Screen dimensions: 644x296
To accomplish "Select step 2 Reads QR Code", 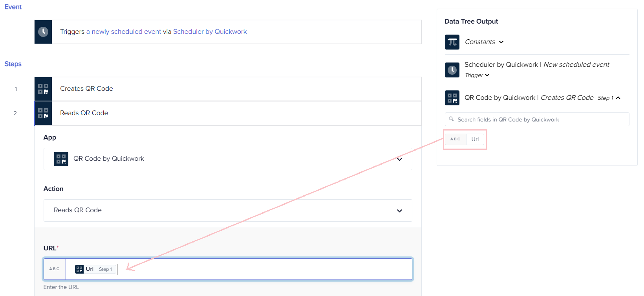I will coord(228,113).
